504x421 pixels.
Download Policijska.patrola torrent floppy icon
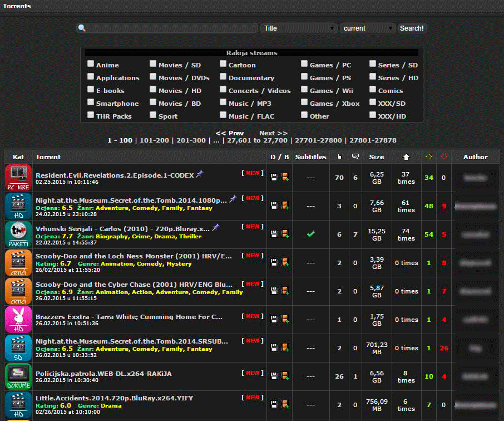point(274,376)
